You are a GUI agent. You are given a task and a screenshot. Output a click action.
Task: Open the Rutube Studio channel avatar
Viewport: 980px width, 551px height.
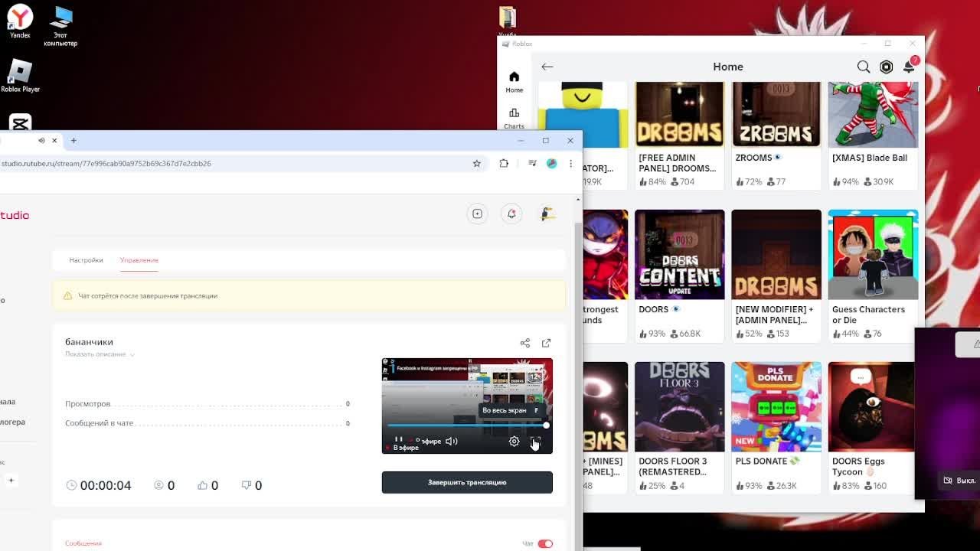click(x=547, y=214)
